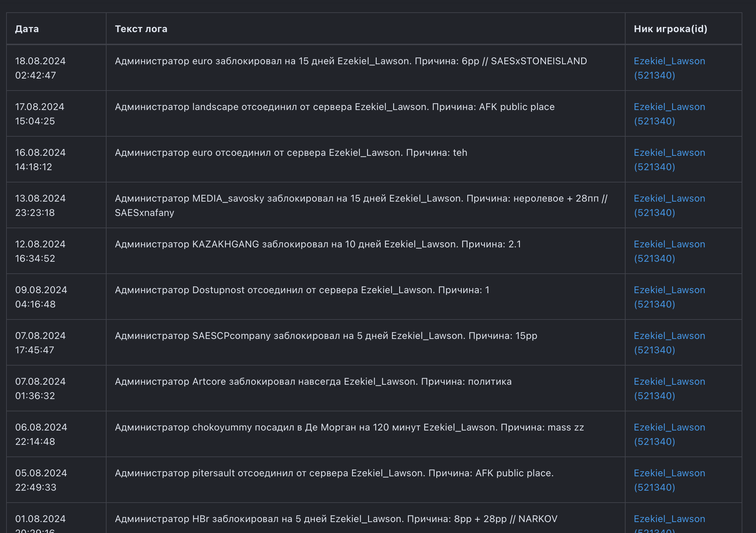Click the Дата column header
This screenshot has width=756, height=533.
27,29
